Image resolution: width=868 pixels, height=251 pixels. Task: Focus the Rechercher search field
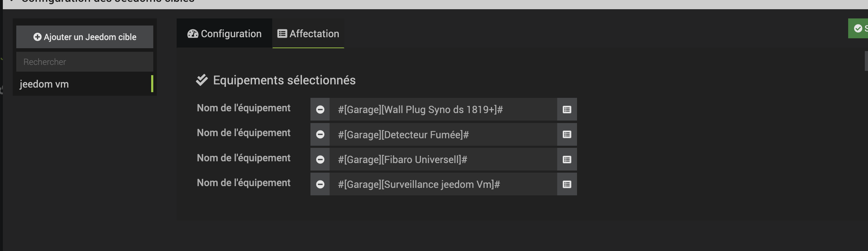coord(85,62)
